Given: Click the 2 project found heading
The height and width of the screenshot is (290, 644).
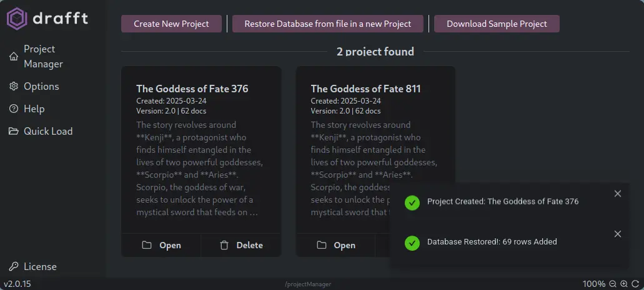Looking at the screenshot, I should pyautogui.click(x=375, y=52).
